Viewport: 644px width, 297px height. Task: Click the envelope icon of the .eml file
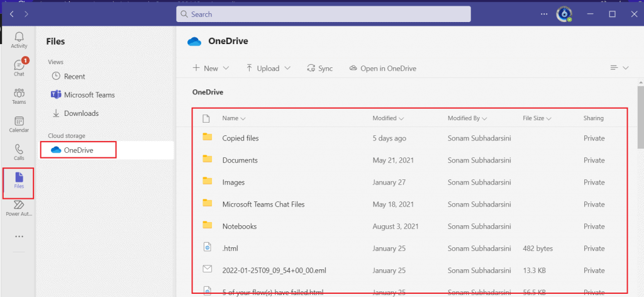(x=208, y=269)
